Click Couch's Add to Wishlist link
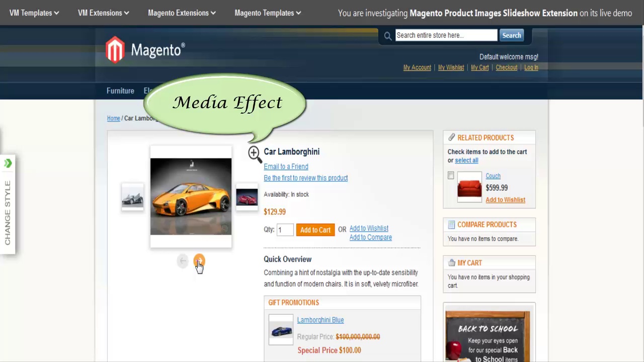 click(x=505, y=200)
